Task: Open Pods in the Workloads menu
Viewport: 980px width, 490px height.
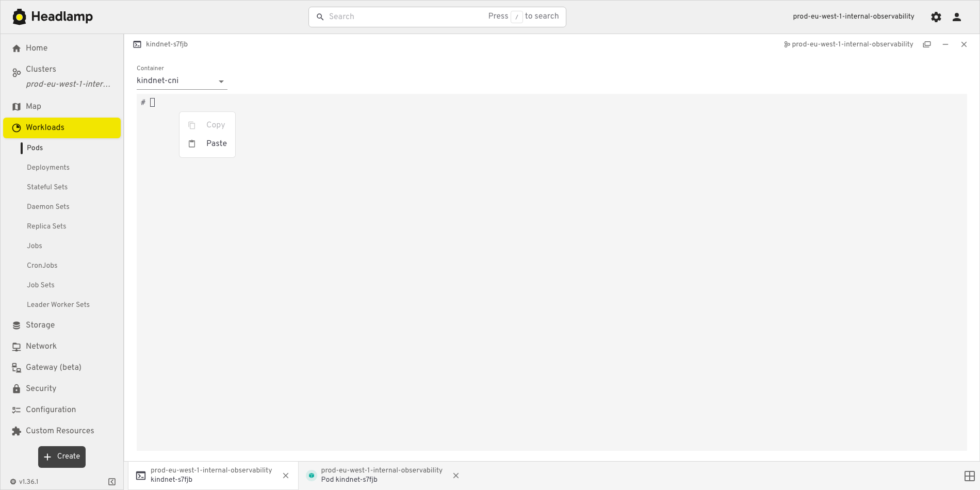Action: (x=35, y=148)
